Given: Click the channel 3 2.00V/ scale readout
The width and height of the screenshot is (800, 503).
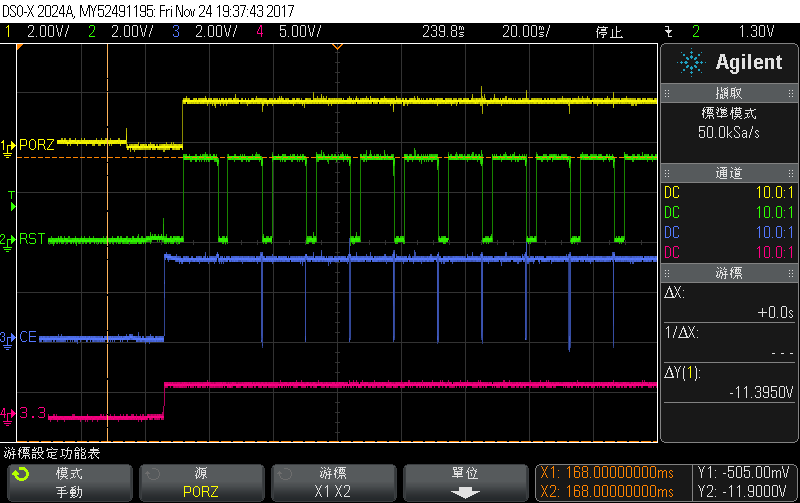Looking at the screenshot, I should coord(216,32).
